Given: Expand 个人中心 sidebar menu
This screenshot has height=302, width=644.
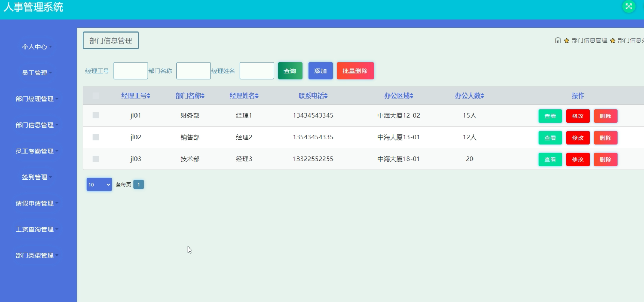Looking at the screenshot, I should click(37, 47).
